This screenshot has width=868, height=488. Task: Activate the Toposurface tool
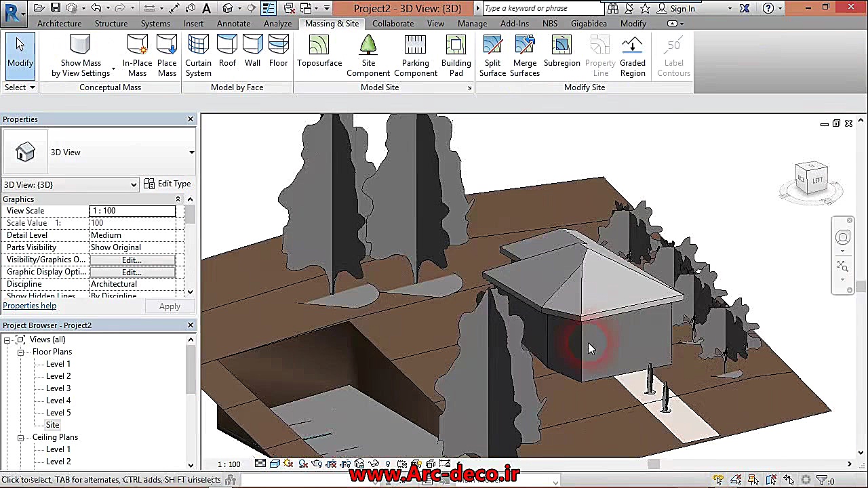[x=319, y=52]
